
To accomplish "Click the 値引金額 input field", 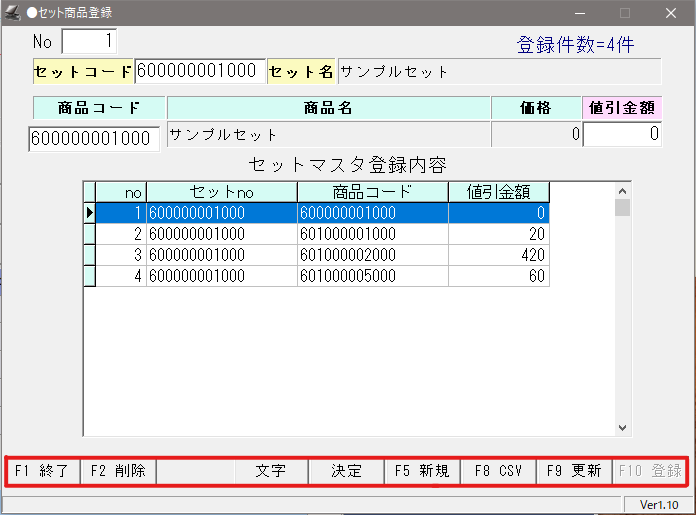I will pos(622,134).
